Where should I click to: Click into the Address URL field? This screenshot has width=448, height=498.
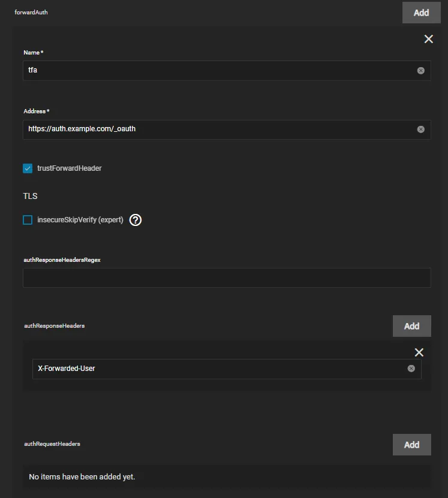(x=216, y=129)
